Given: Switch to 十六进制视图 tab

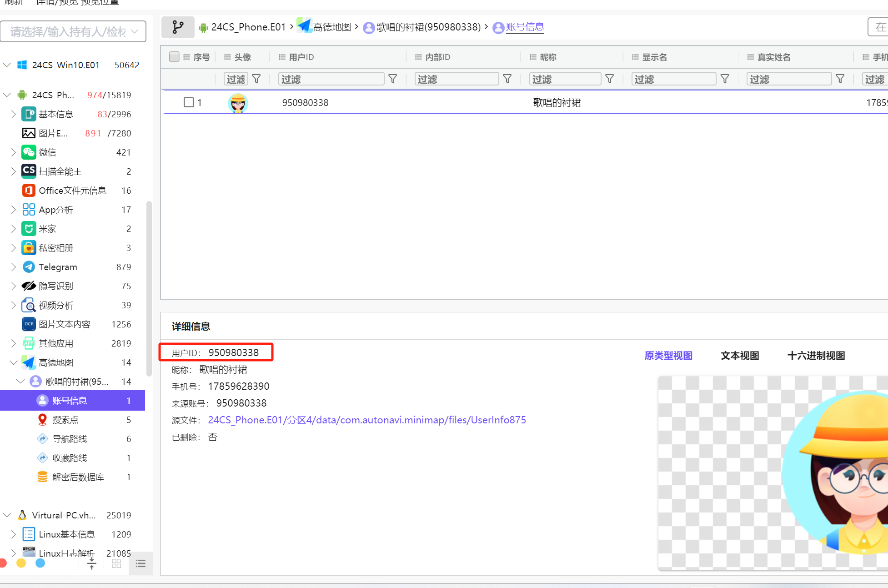Looking at the screenshot, I should click(816, 356).
